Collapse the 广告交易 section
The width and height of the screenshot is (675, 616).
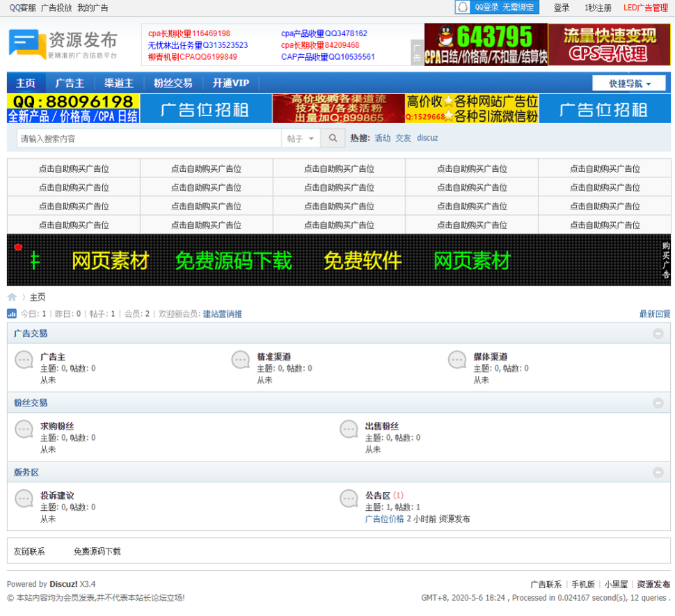click(x=658, y=334)
